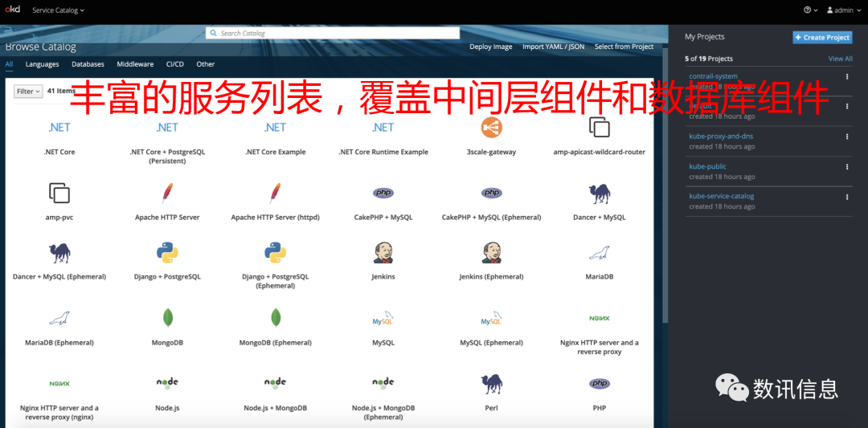Switch to the Middleware tab
Screen dimensions: 868x428
click(x=135, y=64)
